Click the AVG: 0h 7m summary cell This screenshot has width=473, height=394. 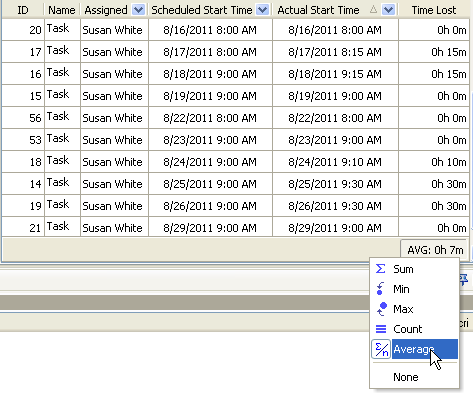[435, 250]
